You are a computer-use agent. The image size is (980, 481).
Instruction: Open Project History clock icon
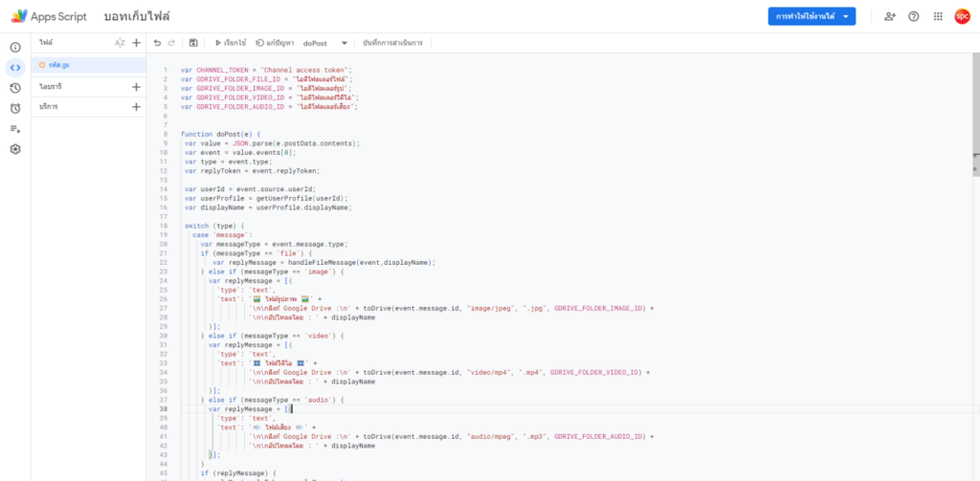pyautogui.click(x=15, y=88)
